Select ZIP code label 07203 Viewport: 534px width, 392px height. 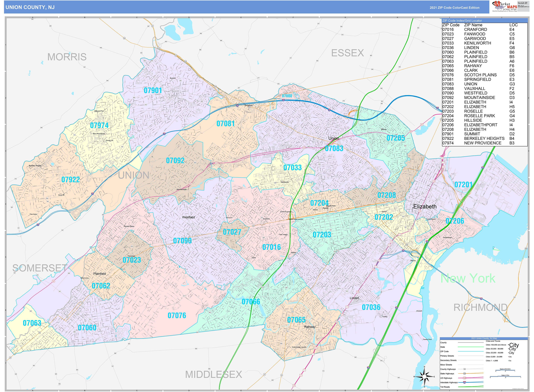pos(322,235)
